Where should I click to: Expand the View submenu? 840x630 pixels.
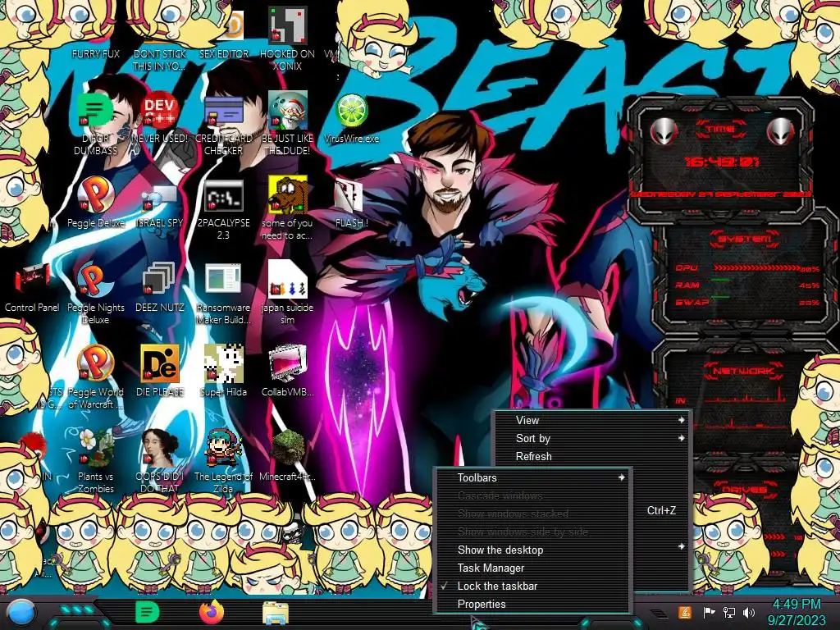coord(592,421)
